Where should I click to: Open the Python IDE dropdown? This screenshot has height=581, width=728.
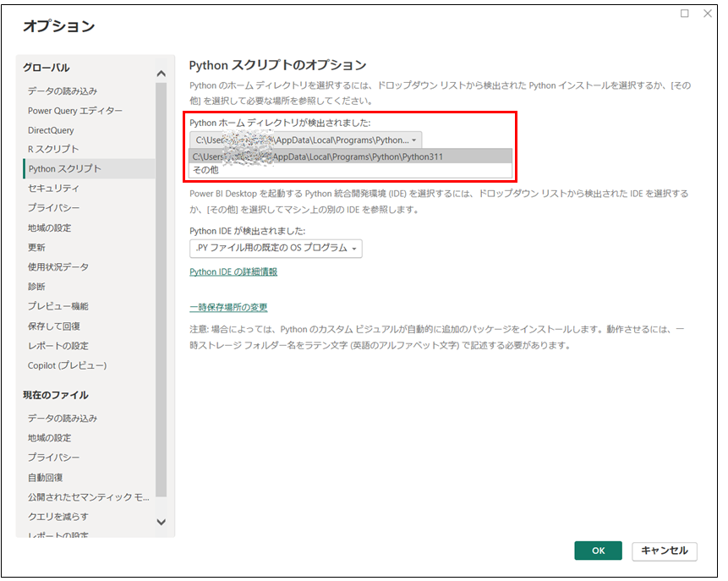coord(276,248)
